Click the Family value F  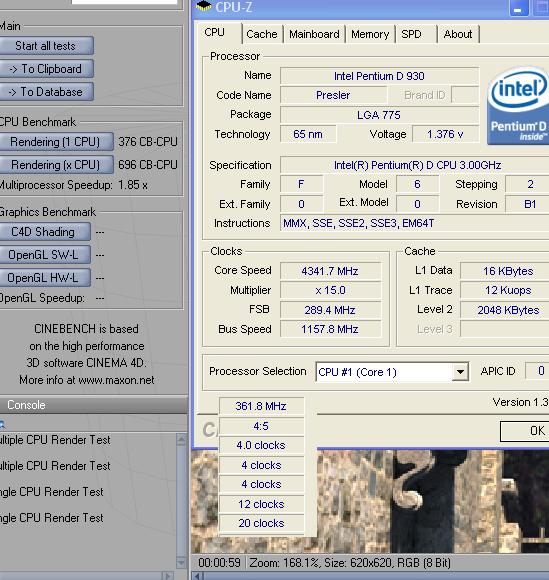[302, 184]
